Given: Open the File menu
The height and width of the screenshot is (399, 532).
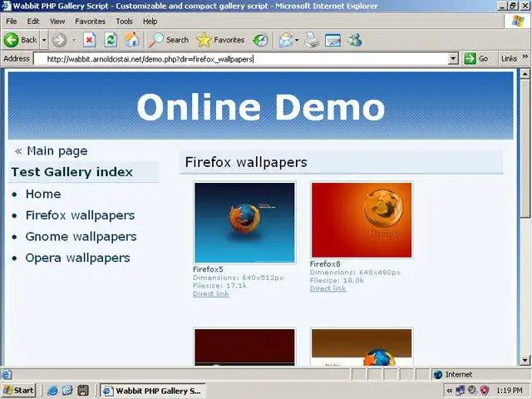Looking at the screenshot, I should pos(11,22).
